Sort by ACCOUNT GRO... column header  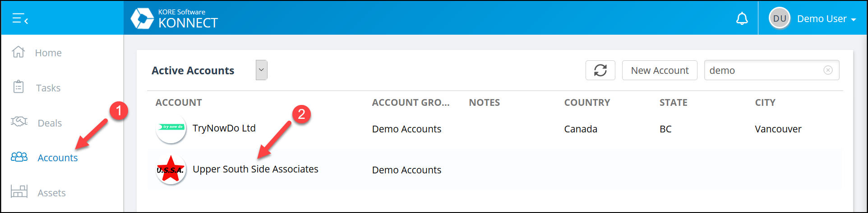(411, 103)
